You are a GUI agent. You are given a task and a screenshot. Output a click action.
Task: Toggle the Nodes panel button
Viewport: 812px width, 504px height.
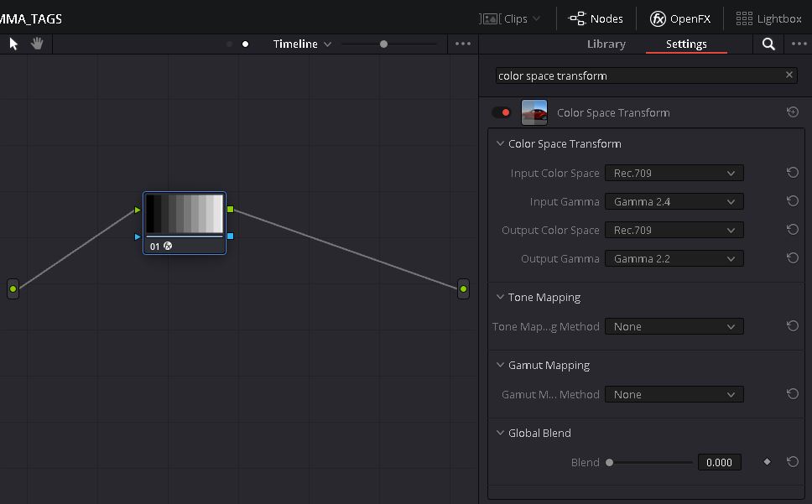(x=596, y=18)
